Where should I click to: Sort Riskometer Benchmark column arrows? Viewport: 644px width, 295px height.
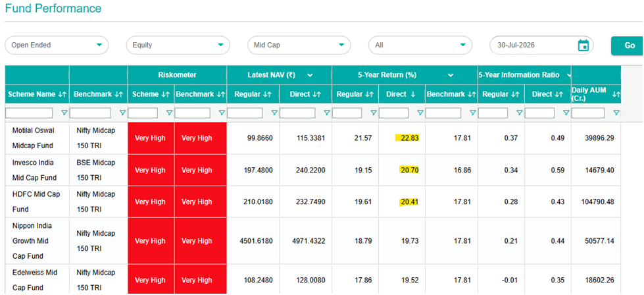point(222,95)
